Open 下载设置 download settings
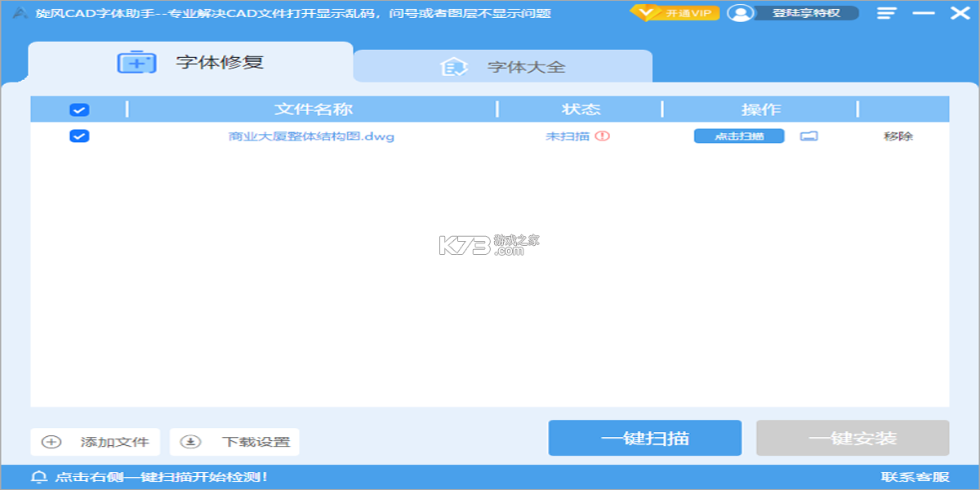Viewport: 980px width, 490px height. [235, 442]
